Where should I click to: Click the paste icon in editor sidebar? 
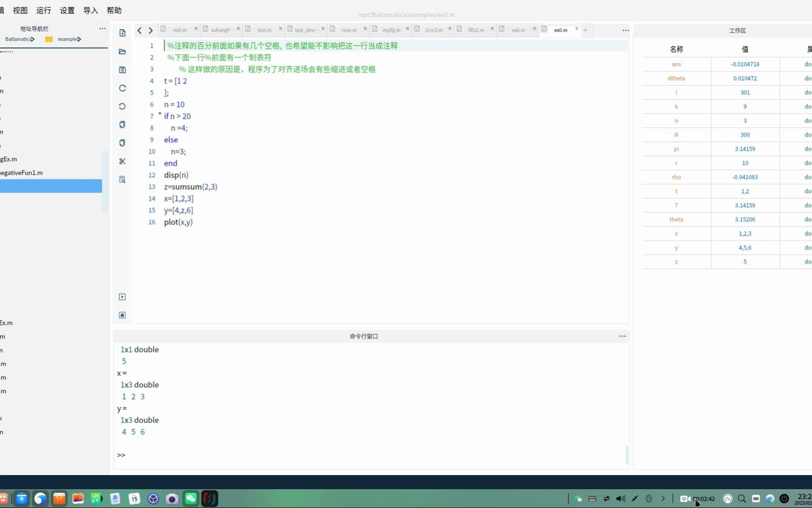click(122, 143)
